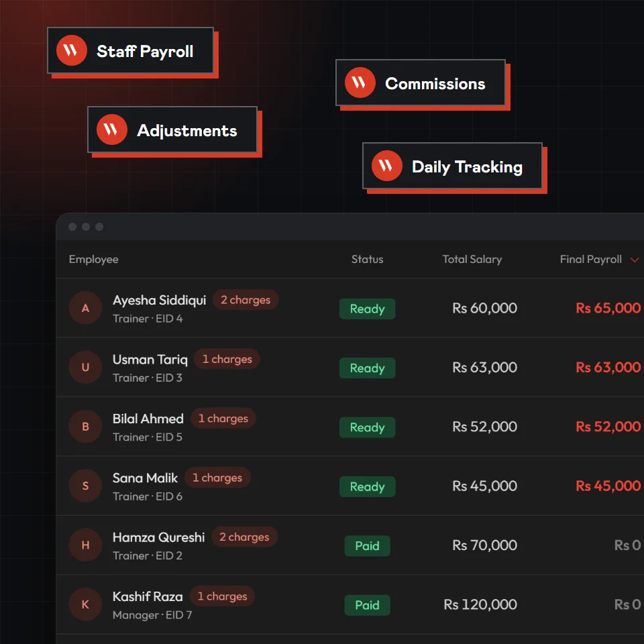The height and width of the screenshot is (644, 644).
Task: Open Usman Tariq's U avatar
Action: point(85,367)
